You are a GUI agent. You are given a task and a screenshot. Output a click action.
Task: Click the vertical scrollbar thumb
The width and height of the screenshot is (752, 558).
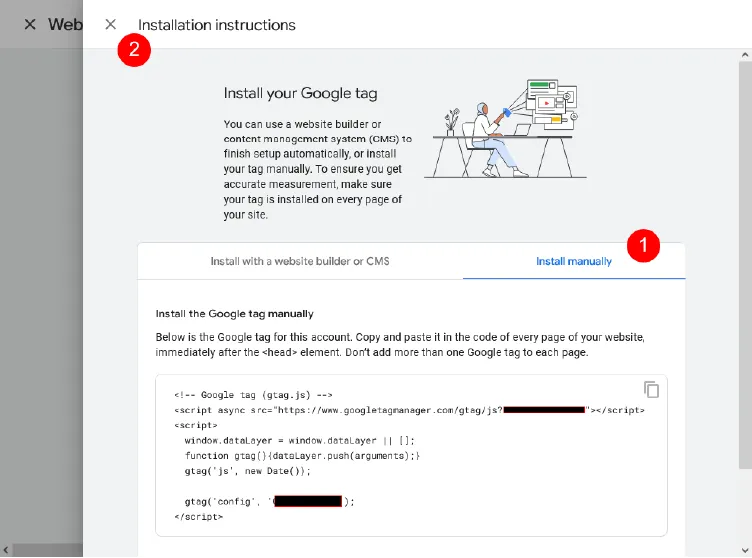[x=745, y=265]
